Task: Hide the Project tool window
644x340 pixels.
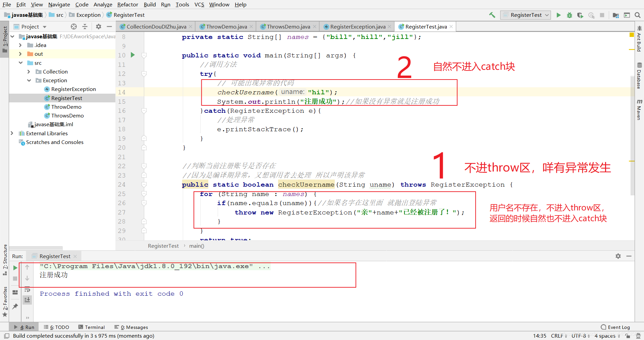Action: click(x=109, y=27)
